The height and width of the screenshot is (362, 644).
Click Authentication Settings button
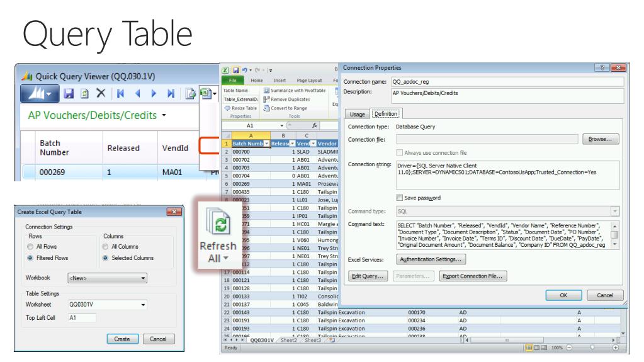coord(431,259)
